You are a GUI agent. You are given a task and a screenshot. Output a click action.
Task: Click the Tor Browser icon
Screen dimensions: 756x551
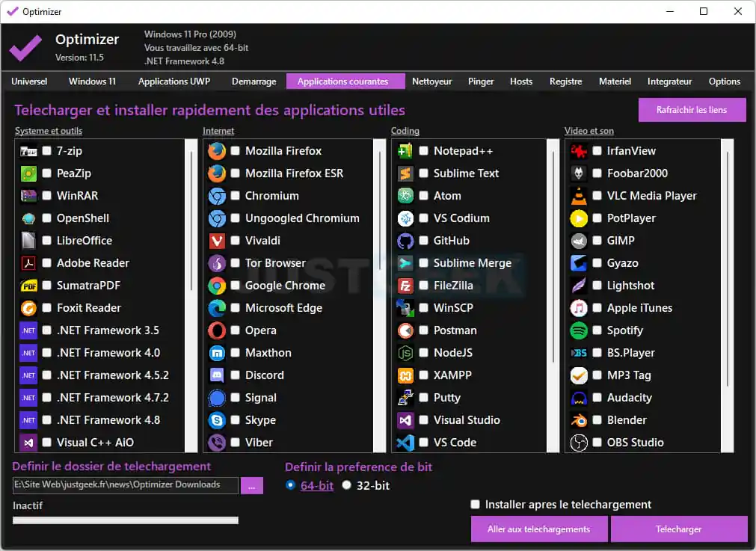[x=217, y=263]
